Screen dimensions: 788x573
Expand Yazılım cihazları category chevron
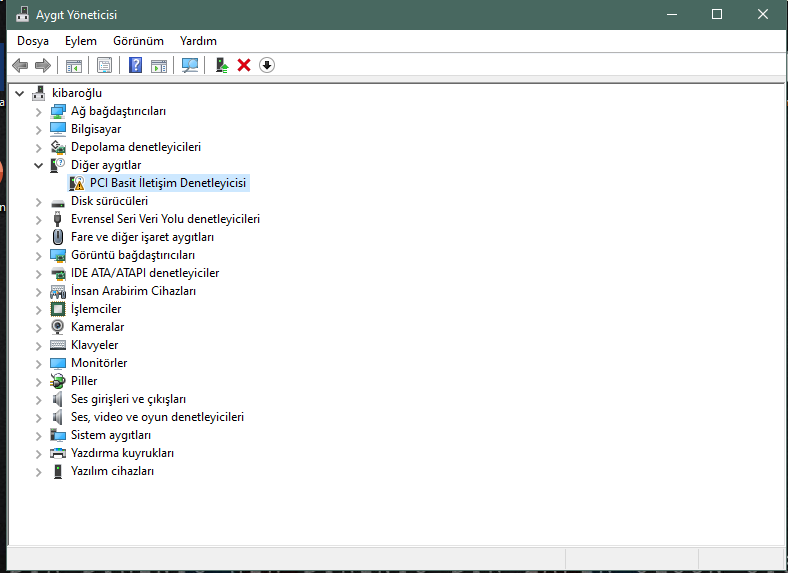(39, 472)
